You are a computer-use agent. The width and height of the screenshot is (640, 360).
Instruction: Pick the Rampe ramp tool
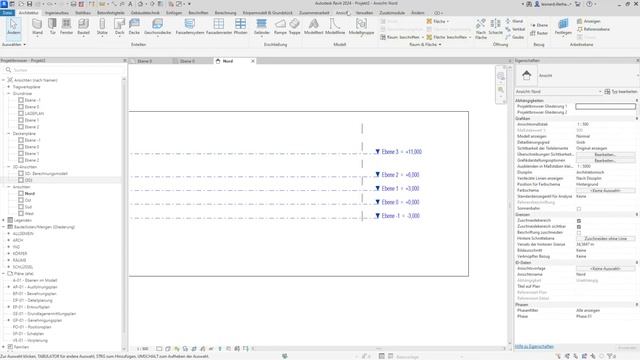click(280, 27)
